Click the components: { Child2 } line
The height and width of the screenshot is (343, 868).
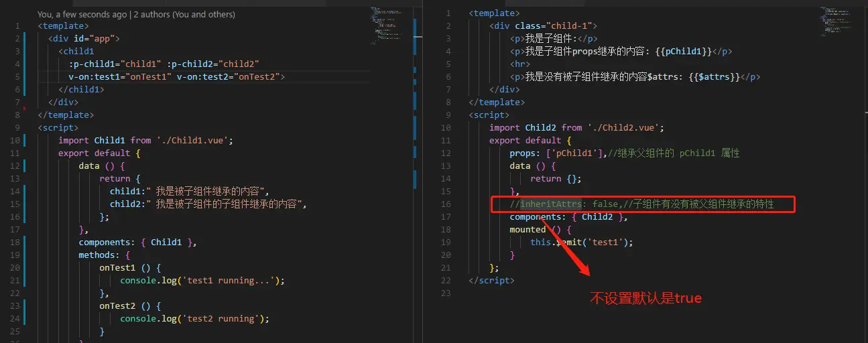(569, 217)
